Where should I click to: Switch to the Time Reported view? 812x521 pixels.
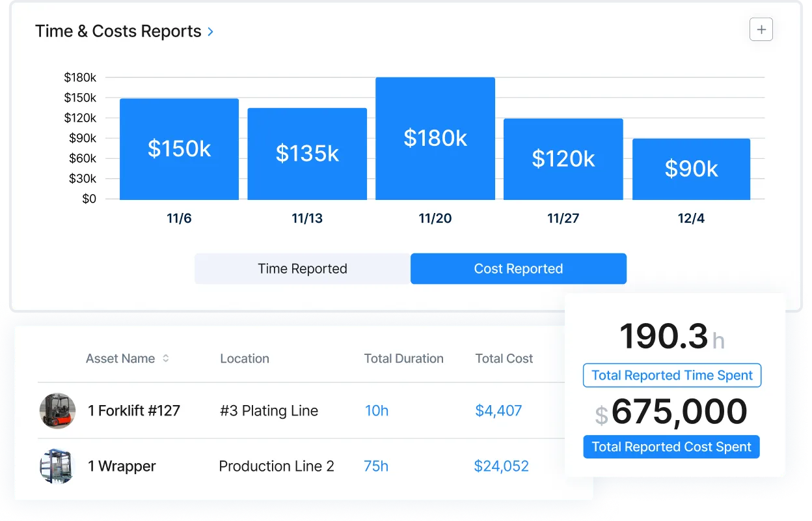pyautogui.click(x=302, y=268)
